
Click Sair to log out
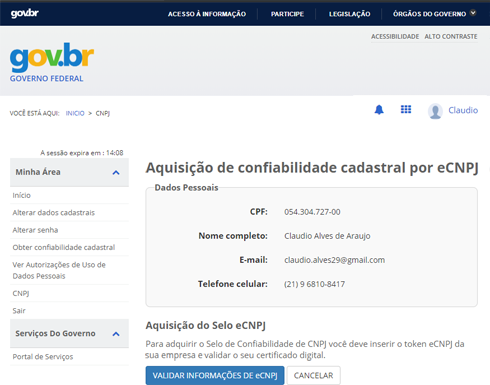tap(19, 311)
